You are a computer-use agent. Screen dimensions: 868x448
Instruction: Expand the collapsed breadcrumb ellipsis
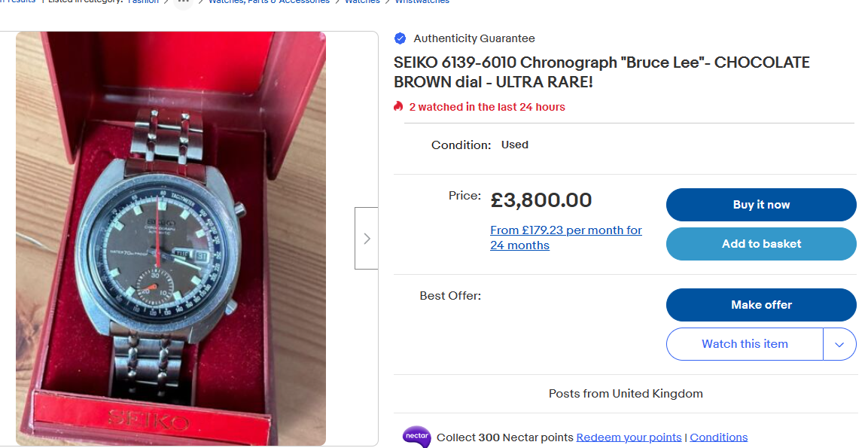click(x=183, y=2)
